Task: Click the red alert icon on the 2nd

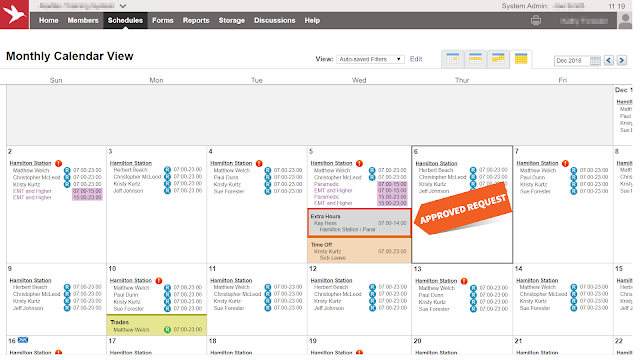Action: 58,163
